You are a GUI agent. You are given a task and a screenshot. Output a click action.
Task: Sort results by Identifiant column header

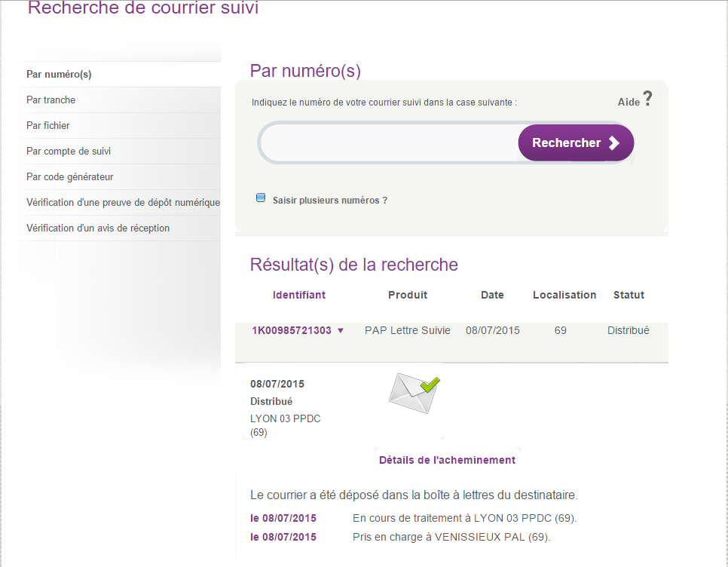pyautogui.click(x=299, y=295)
